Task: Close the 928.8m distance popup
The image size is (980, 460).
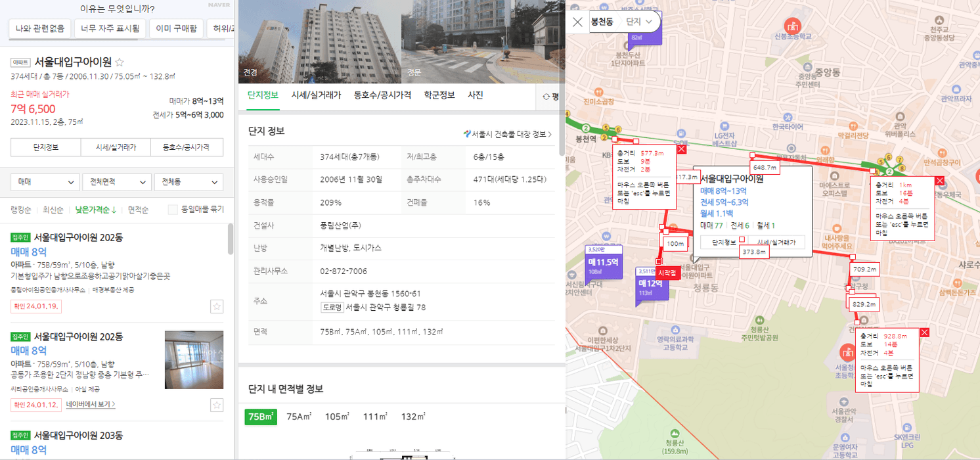Action: click(x=925, y=333)
